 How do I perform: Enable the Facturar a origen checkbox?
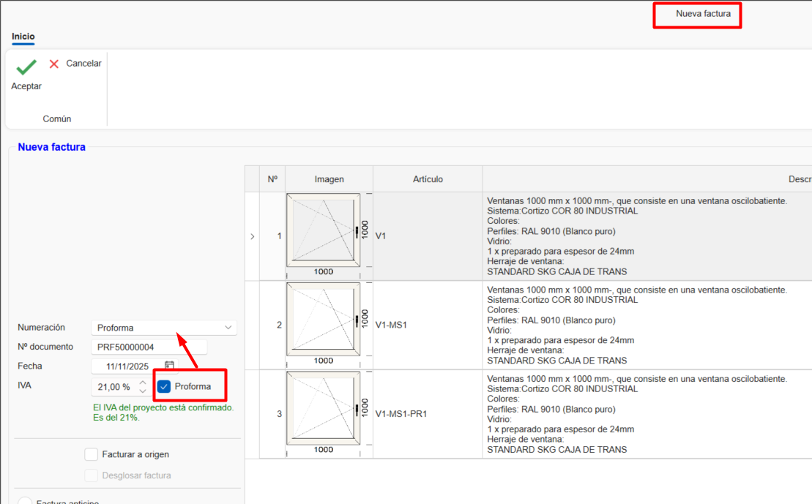[92, 454]
